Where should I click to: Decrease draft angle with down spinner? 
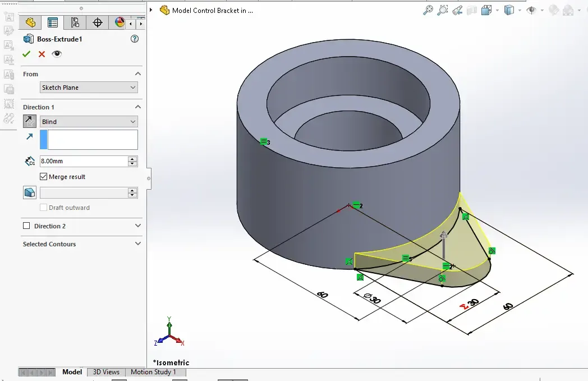pos(132,195)
